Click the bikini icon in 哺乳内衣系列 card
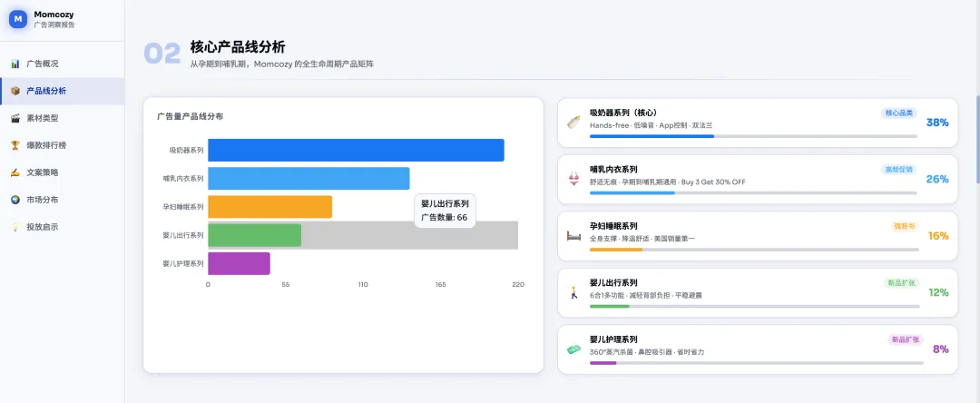 [573, 180]
